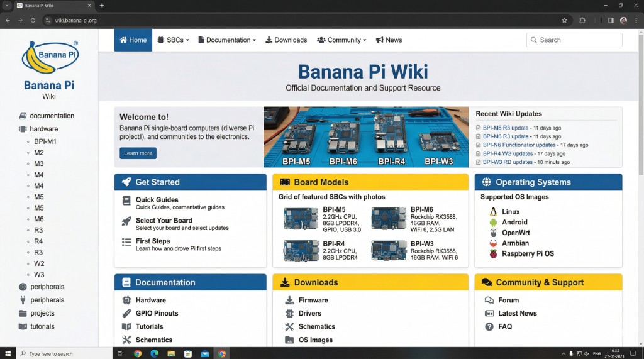Open the Home nav tab

(133, 40)
